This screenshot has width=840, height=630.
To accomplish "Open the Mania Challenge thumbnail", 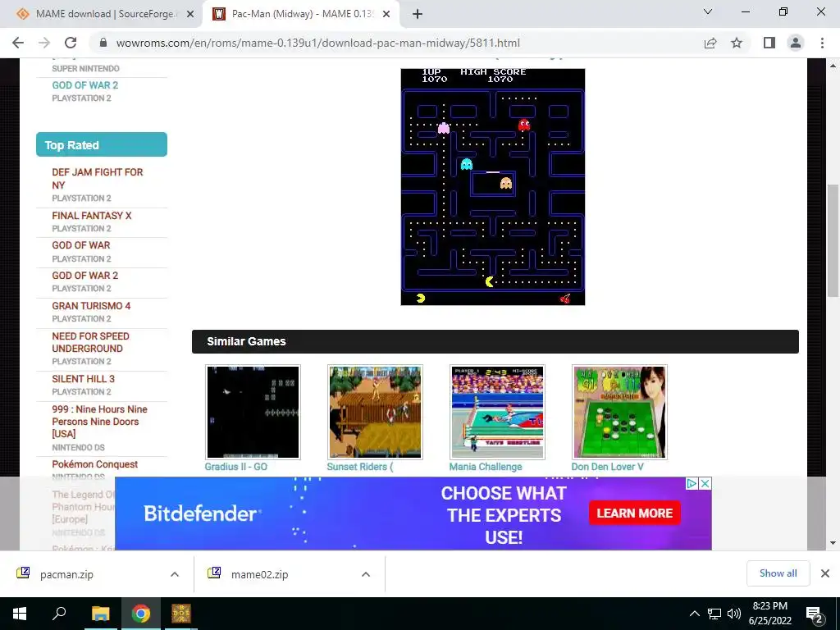I will click(x=497, y=412).
